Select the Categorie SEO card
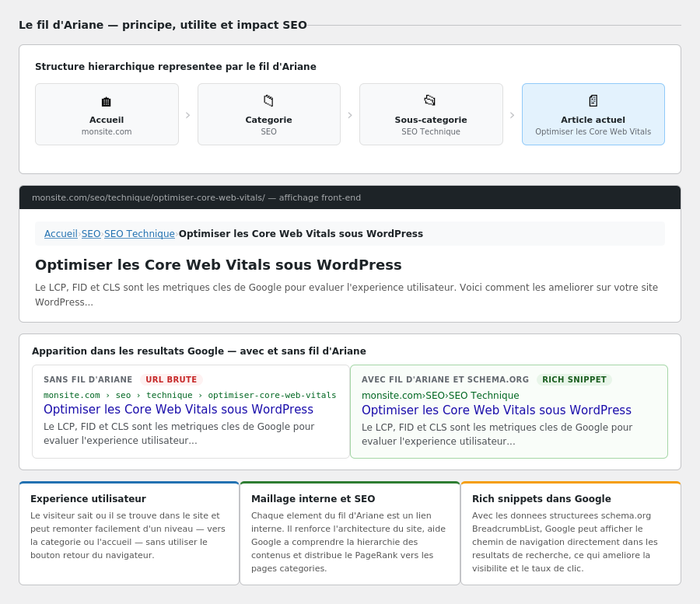 click(x=269, y=114)
